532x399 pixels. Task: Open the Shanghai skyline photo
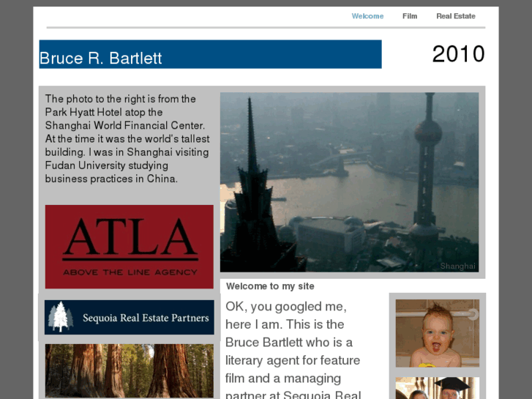point(350,182)
